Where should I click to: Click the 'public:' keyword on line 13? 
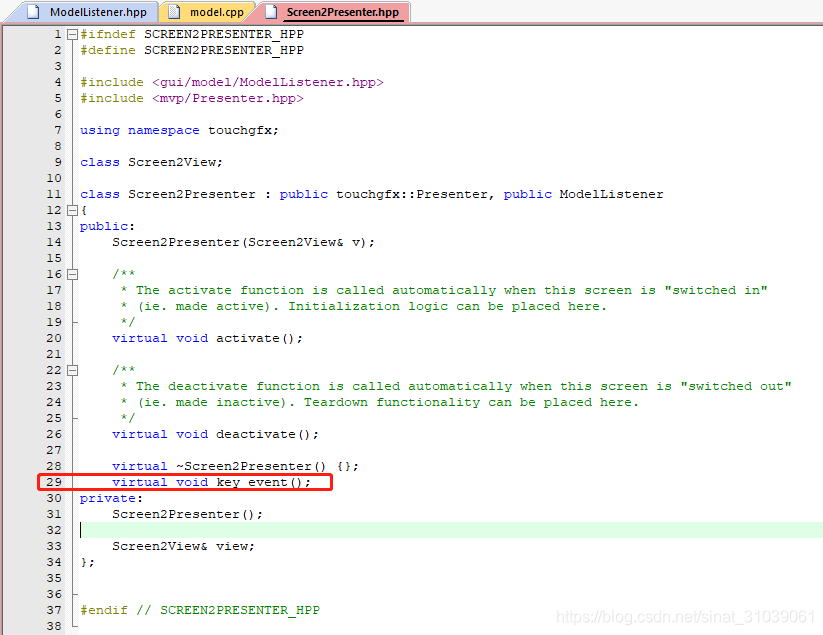[107, 226]
